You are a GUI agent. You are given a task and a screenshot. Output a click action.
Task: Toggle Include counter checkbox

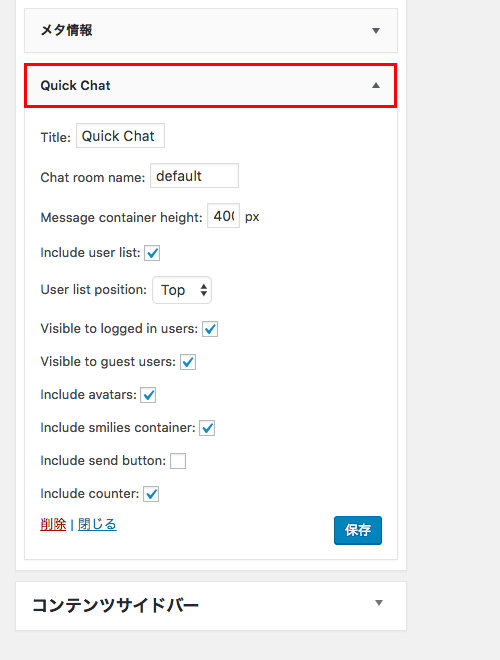(x=151, y=494)
